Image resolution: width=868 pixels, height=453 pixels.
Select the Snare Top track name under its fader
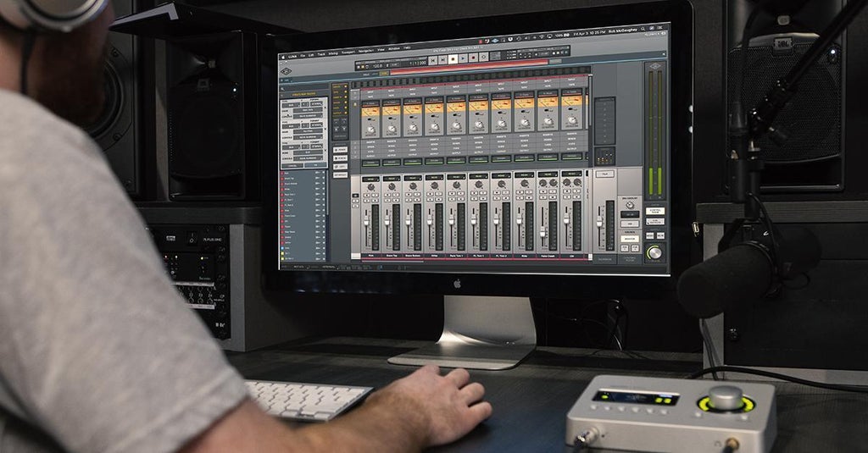[392, 256]
